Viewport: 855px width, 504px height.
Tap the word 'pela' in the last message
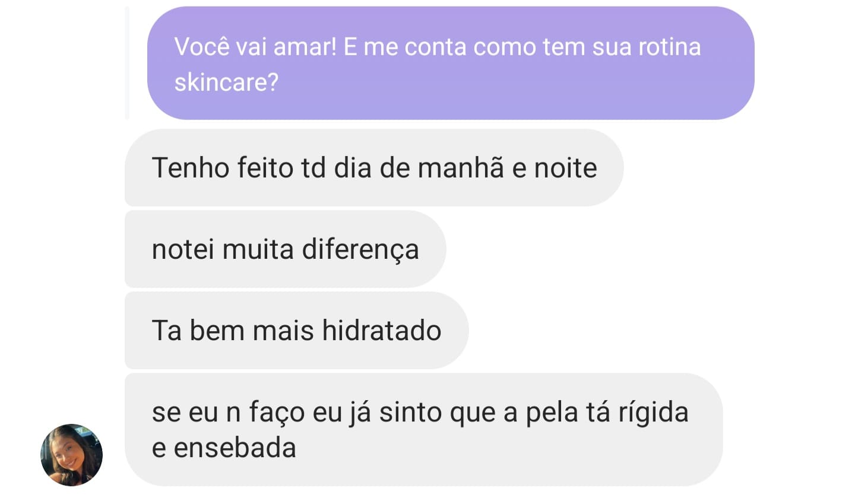point(552,412)
